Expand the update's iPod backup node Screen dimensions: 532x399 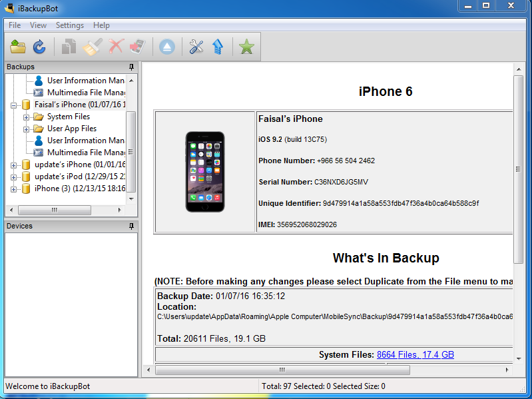[13, 177]
